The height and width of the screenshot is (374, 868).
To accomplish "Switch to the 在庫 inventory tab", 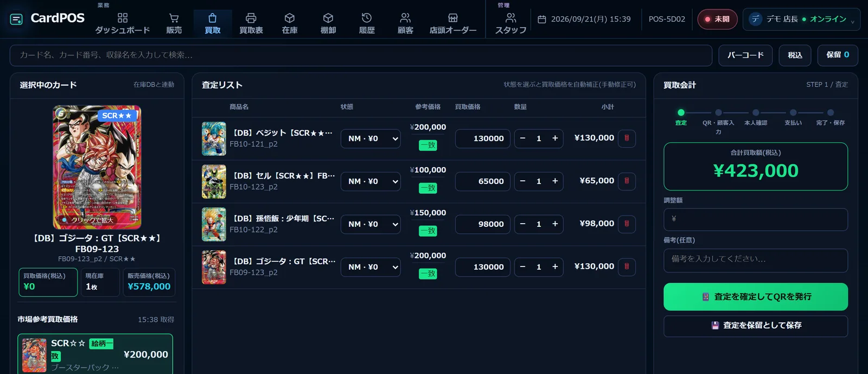I will [x=290, y=24].
